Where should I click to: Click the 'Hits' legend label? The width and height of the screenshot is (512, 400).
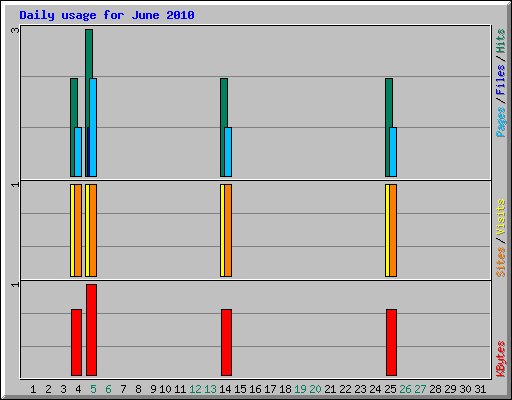pos(501,41)
